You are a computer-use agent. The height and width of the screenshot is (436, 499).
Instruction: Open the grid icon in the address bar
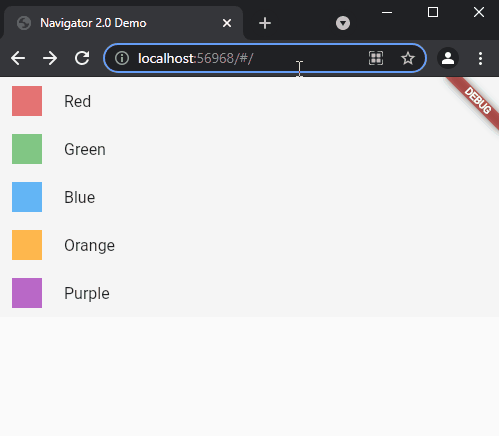[376, 58]
